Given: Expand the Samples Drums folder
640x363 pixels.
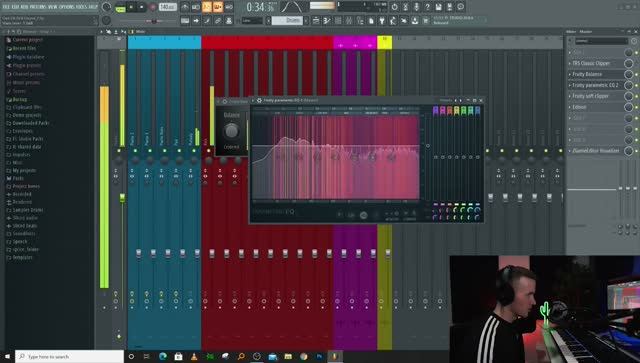Looking at the screenshot, I should coord(24,210).
